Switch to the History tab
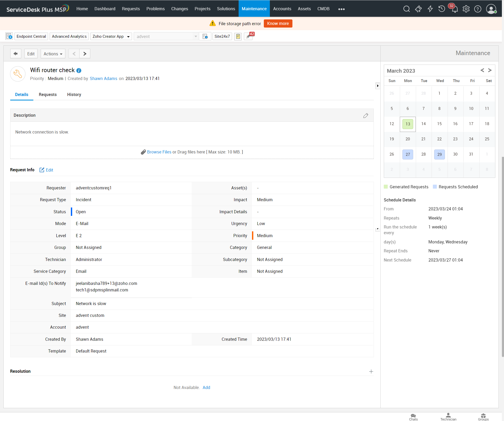The height and width of the screenshot is (421, 504). [74, 94]
